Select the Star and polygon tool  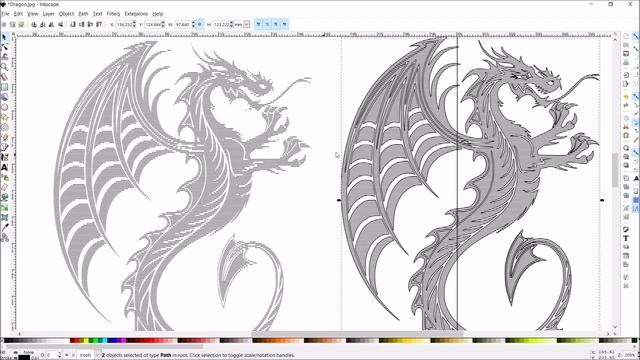coord(4,118)
